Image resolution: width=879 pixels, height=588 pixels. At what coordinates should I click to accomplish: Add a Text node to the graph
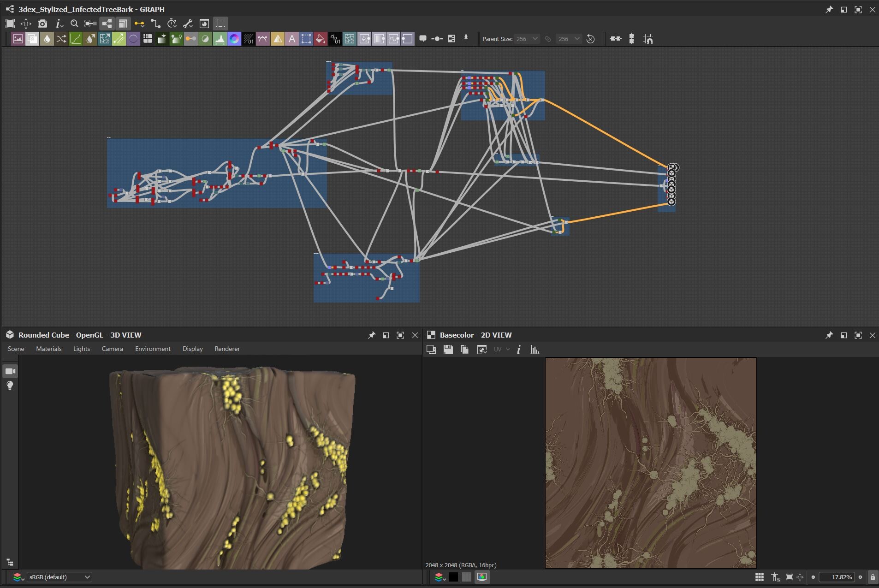coord(292,39)
